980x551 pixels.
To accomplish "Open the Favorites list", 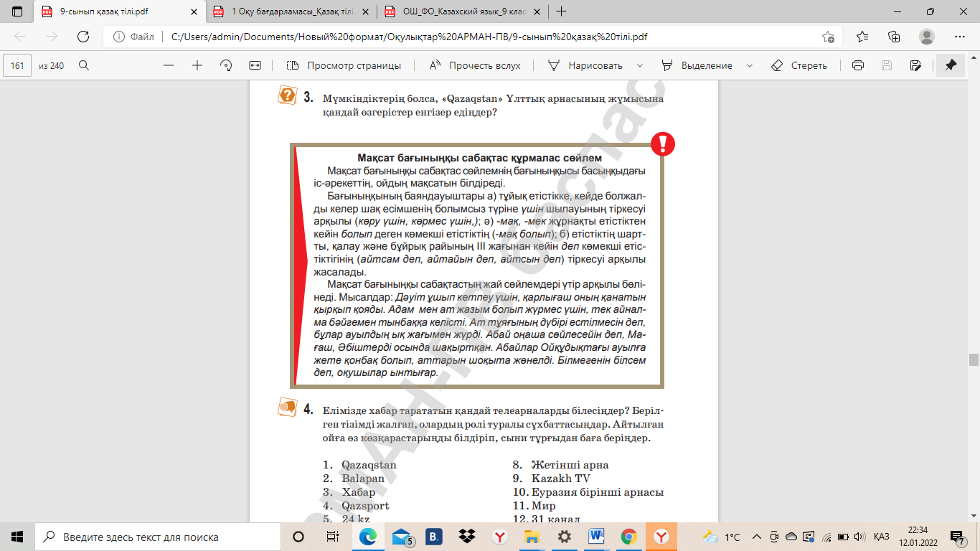I will 862,37.
